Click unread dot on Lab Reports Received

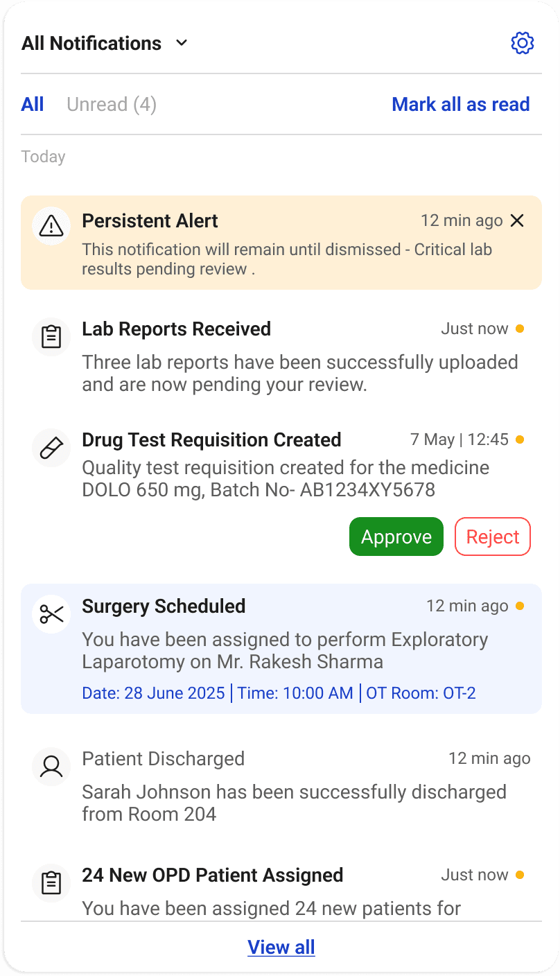[x=520, y=329]
